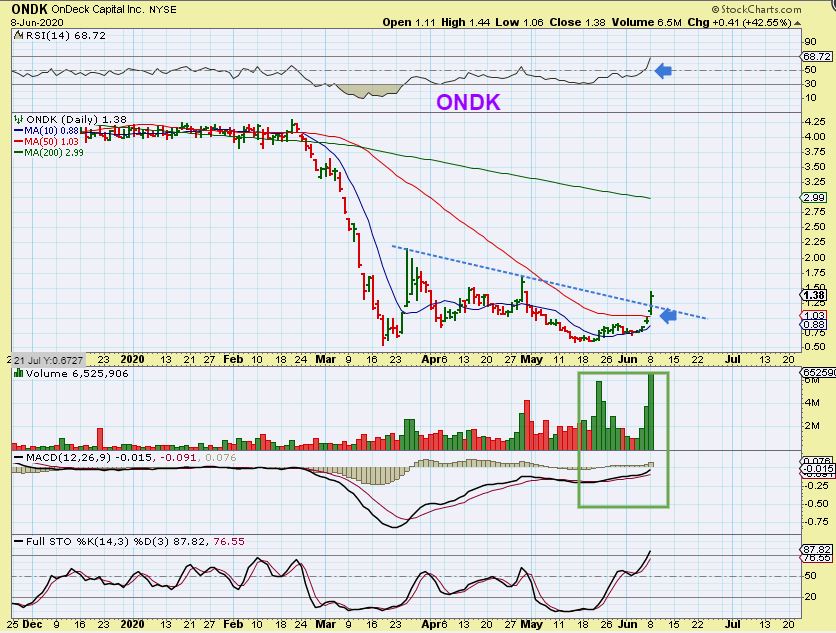The width and height of the screenshot is (836, 633).
Task: Click the 76.55 stochastic tag on right axis
Action: tap(817, 558)
